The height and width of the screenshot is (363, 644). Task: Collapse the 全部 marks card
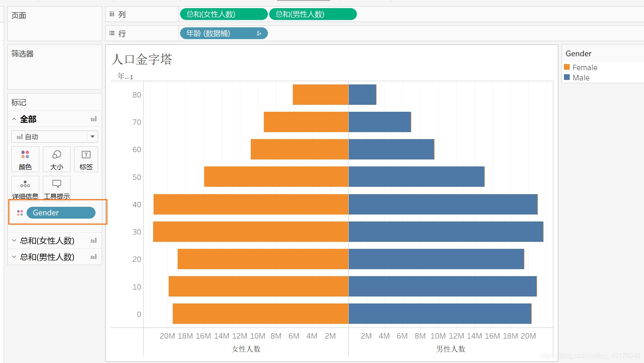point(14,119)
